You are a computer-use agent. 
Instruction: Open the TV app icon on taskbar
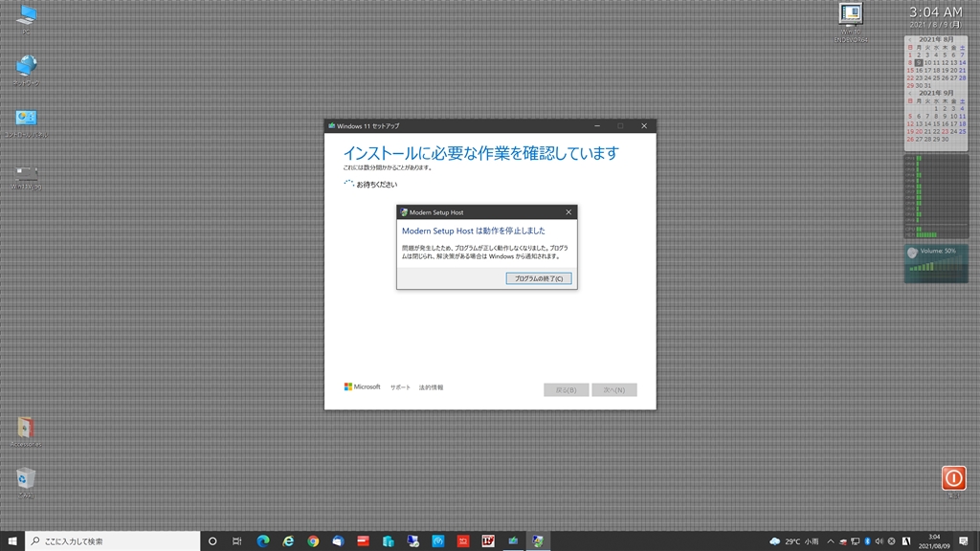[x=488, y=541]
